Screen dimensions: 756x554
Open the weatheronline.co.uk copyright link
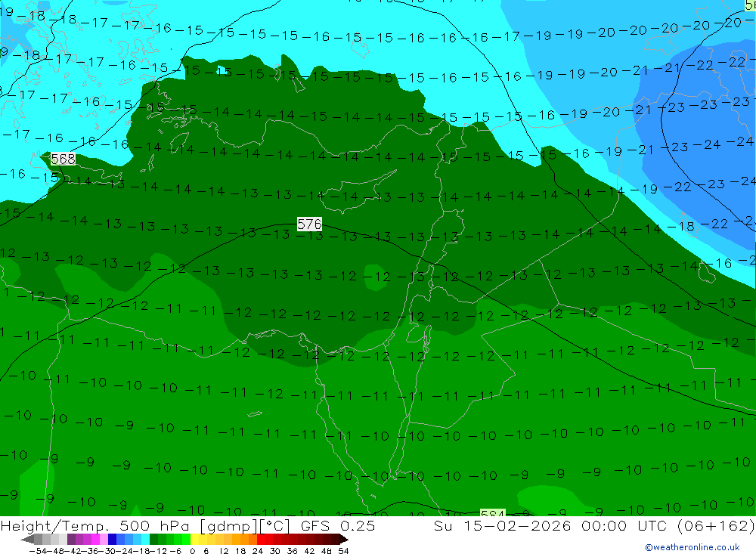tap(692, 547)
